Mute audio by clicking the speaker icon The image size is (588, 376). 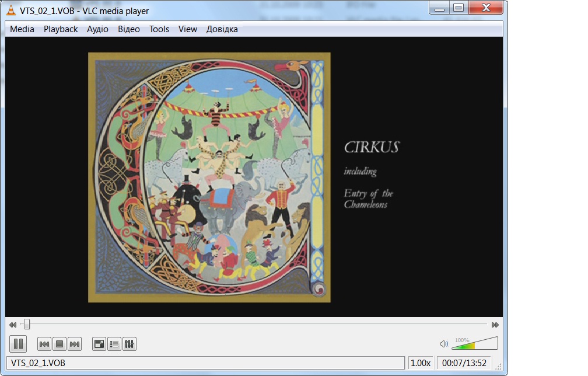443,344
